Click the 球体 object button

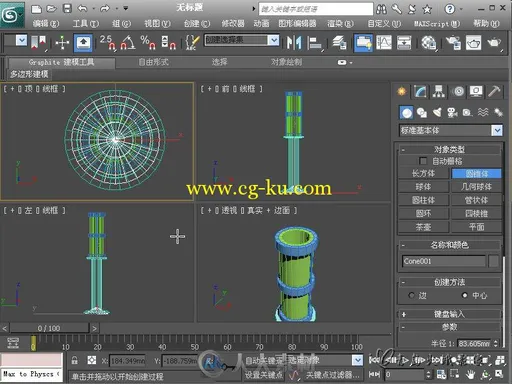coord(423,187)
